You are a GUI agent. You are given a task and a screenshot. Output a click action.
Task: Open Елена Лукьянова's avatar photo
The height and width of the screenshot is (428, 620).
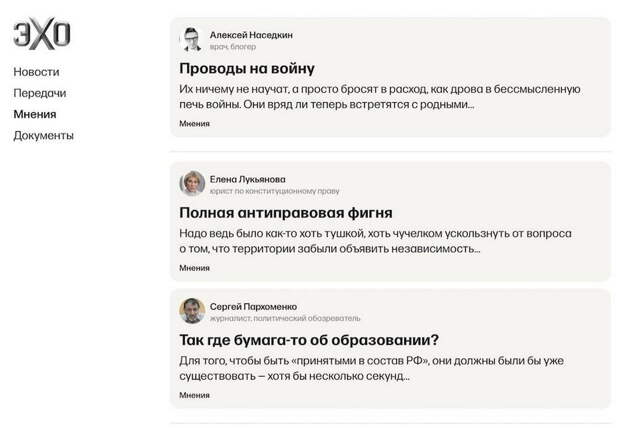(x=192, y=184)
